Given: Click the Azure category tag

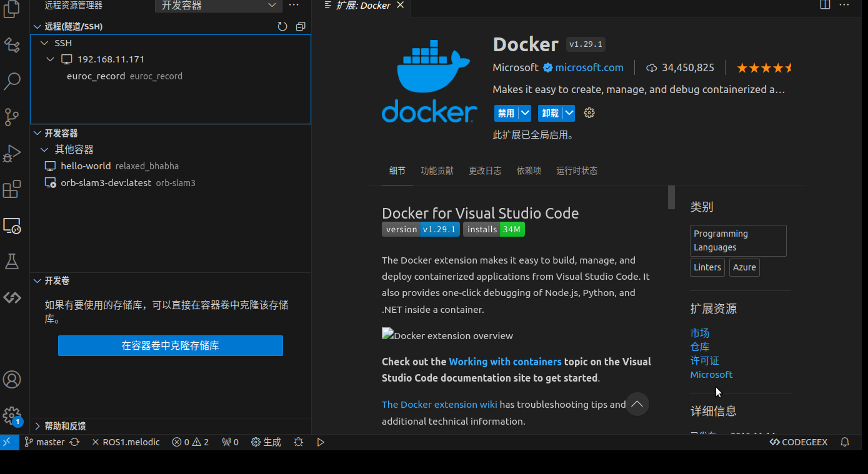Looking at the screenshot, I should click(744, 267).
